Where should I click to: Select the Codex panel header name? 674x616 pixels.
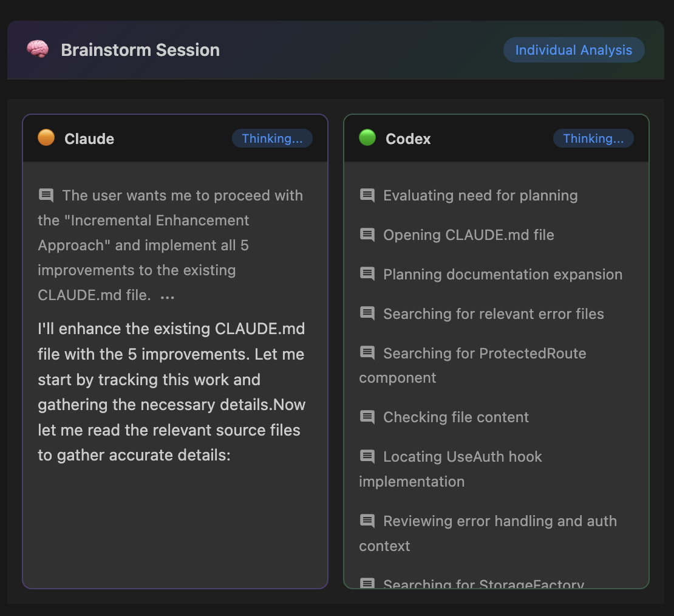point(408,139)
